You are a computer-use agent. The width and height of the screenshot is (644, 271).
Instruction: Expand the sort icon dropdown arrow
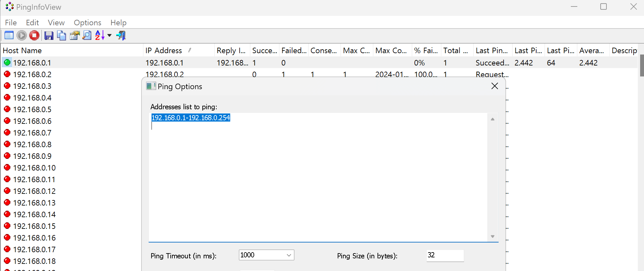[109, 35]
